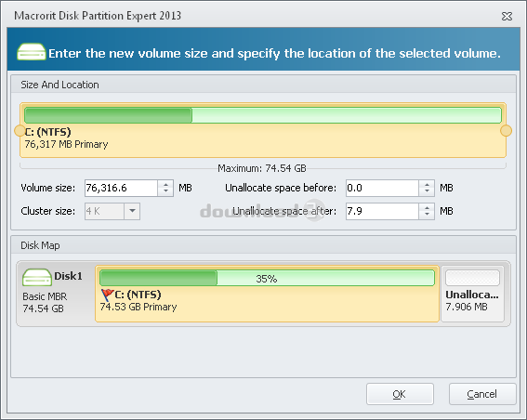This screenshot has width=527, height=420.
Task: Click the disk drive icon in header banner
Action: 32,52
